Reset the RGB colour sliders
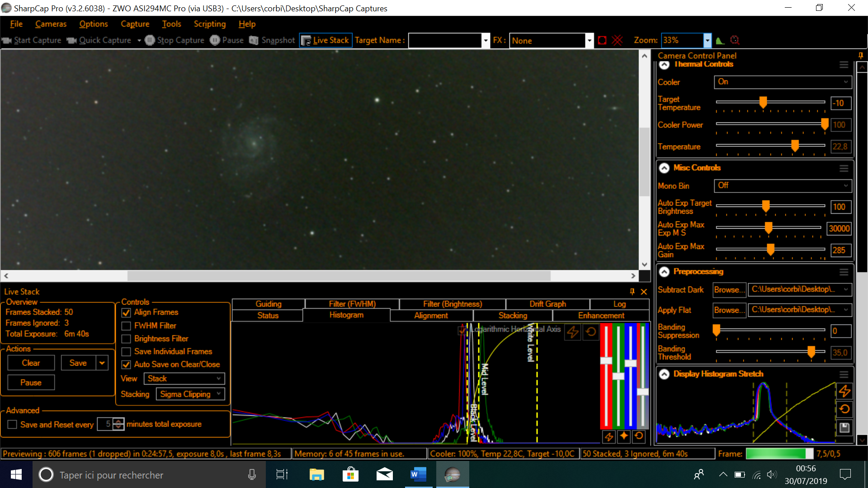This screenshot has height=488, width=868. pos(639,436)
